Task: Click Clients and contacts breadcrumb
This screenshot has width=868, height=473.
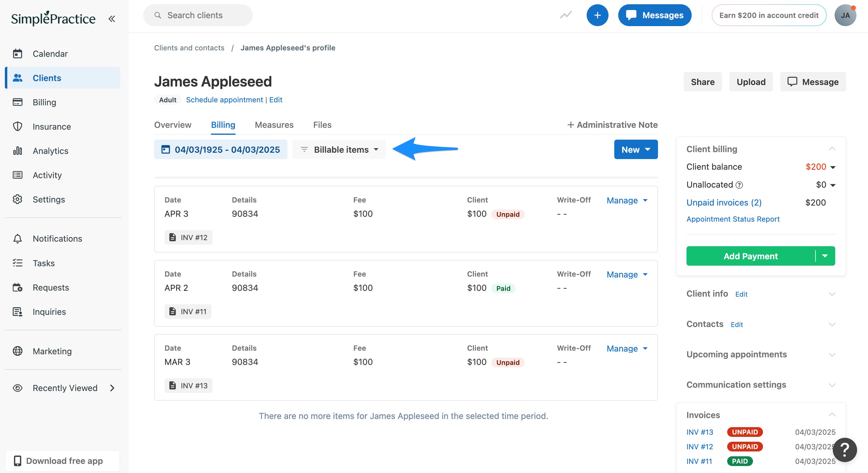Action: [189, 48]
